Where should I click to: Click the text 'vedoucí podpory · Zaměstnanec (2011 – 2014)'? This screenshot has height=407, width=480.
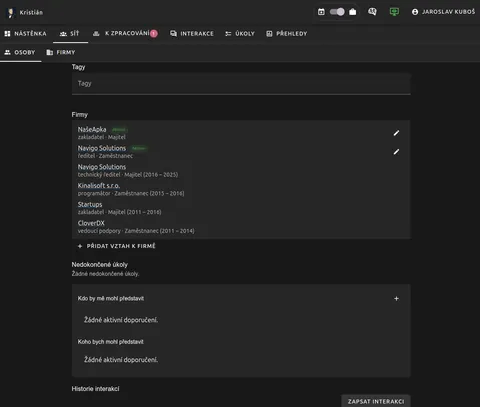point(136,231)
